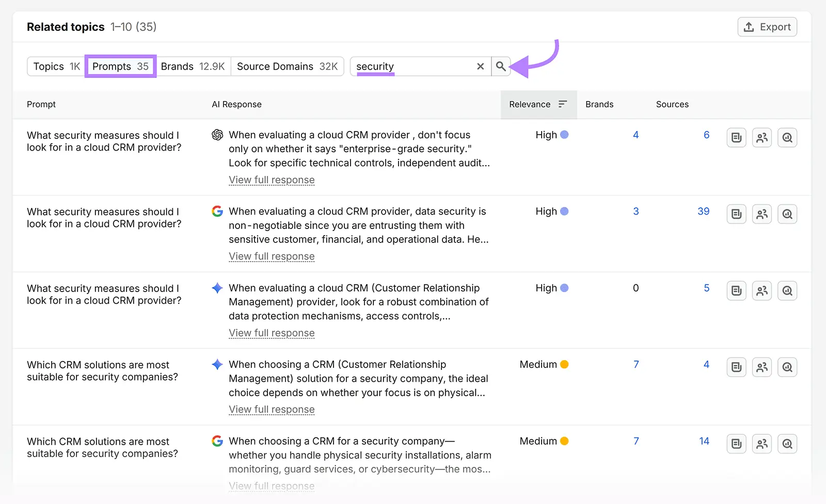Click the document icon in the 14-sources row
Screen dimensions: 826x504
tap(737, 444)
